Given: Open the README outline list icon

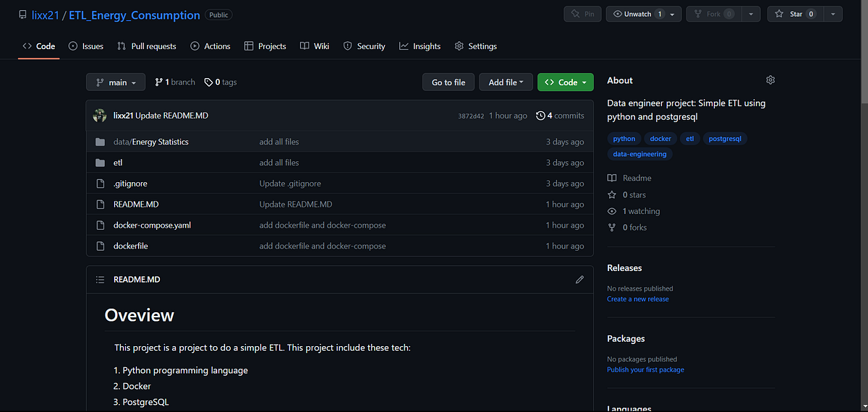Looking at the screenshot, I should [101, 279].
